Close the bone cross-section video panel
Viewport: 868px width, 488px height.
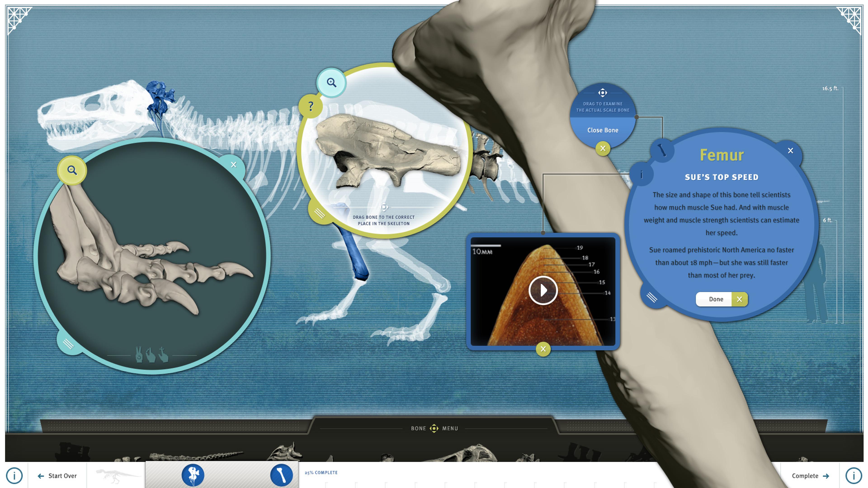[543, 349]
